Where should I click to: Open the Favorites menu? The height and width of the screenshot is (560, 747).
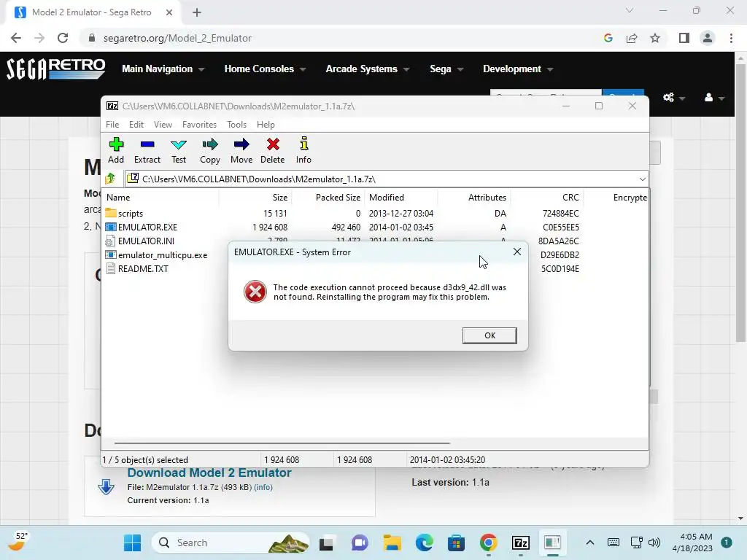click(x=200, y=124)
